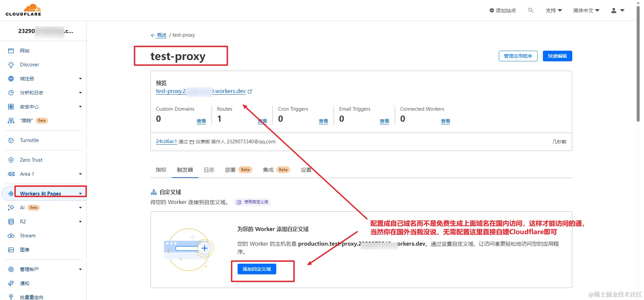Image resolution: width=644 pixels, height=300 pixels.
Task: Click the Turnstile icon
Action: (11, 140)
